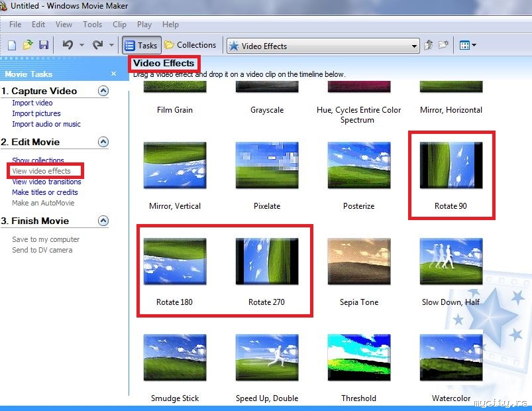The image size is (532, 411).
Task: Open the Help menu
Action: 170,25
